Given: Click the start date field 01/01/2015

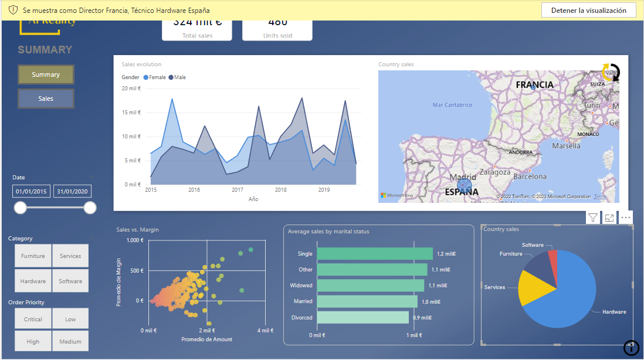Looking at the screenshot, I should coord(31,192).
